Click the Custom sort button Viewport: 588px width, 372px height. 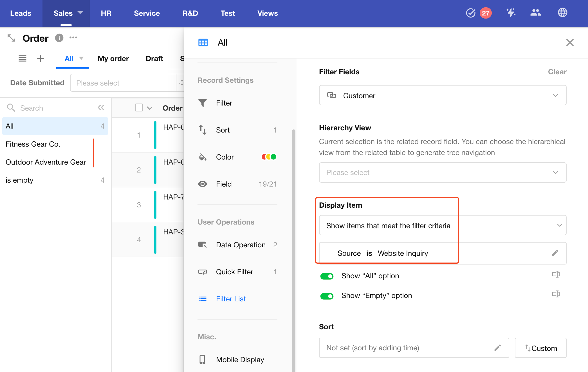540,348
